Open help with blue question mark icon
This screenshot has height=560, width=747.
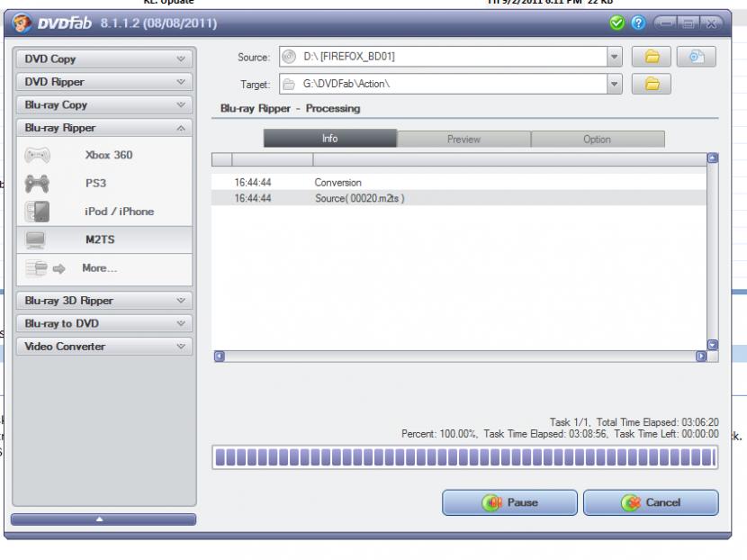coord(638,23)
